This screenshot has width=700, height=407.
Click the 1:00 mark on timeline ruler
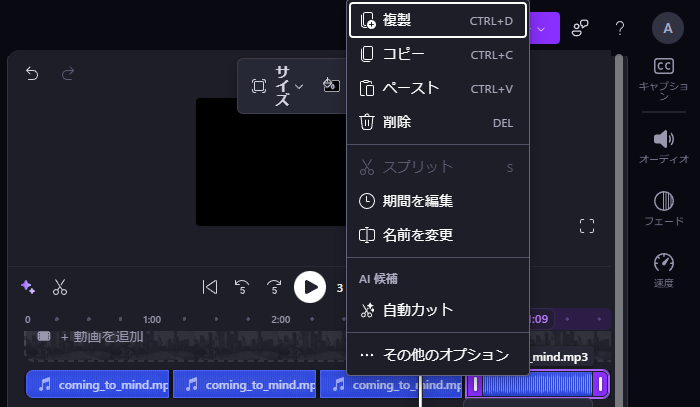tap(152, 320)
